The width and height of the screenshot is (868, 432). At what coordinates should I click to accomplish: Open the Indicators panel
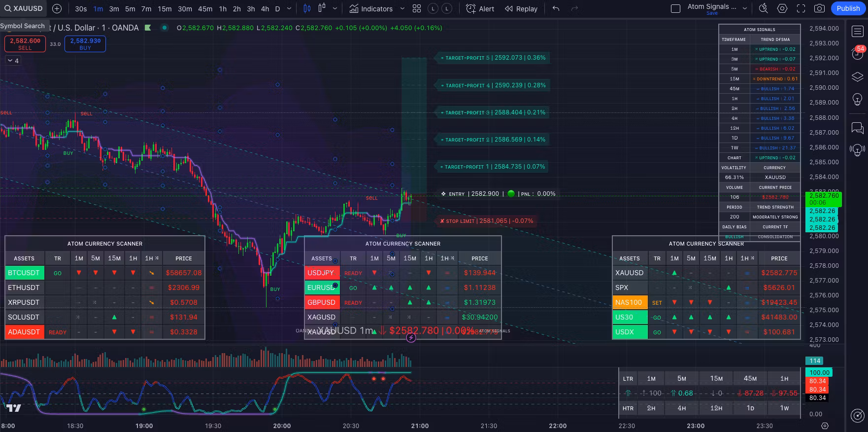click(x=371, y=8)
